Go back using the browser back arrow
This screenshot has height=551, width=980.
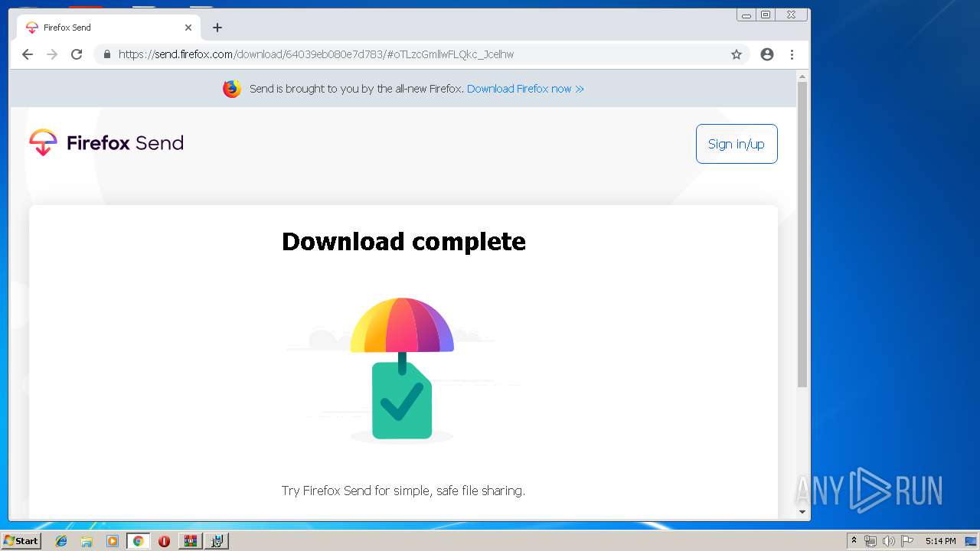[28, 54]
